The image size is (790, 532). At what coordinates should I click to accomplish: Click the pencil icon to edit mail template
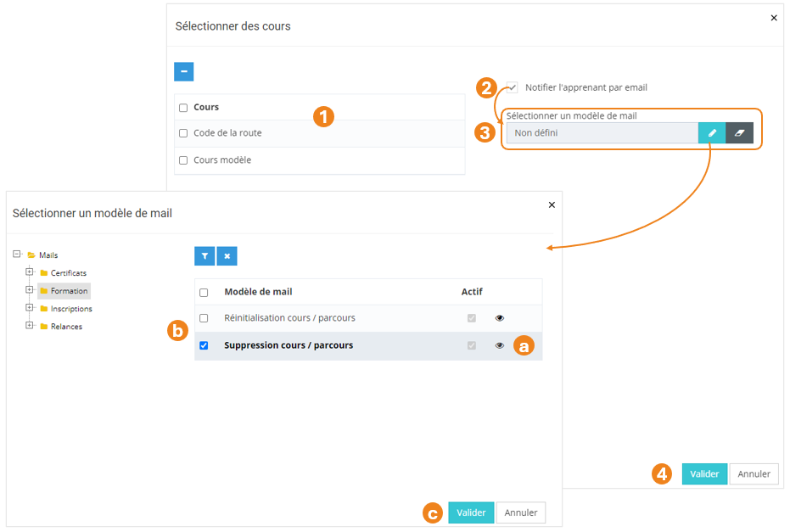pyautogui.click(x=712, y=133)
